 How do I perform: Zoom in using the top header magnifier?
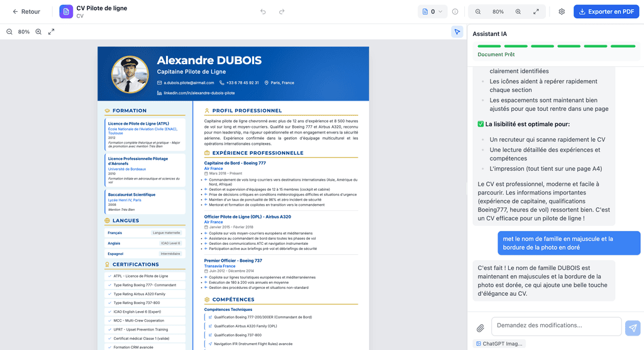[x=518, y=11]
